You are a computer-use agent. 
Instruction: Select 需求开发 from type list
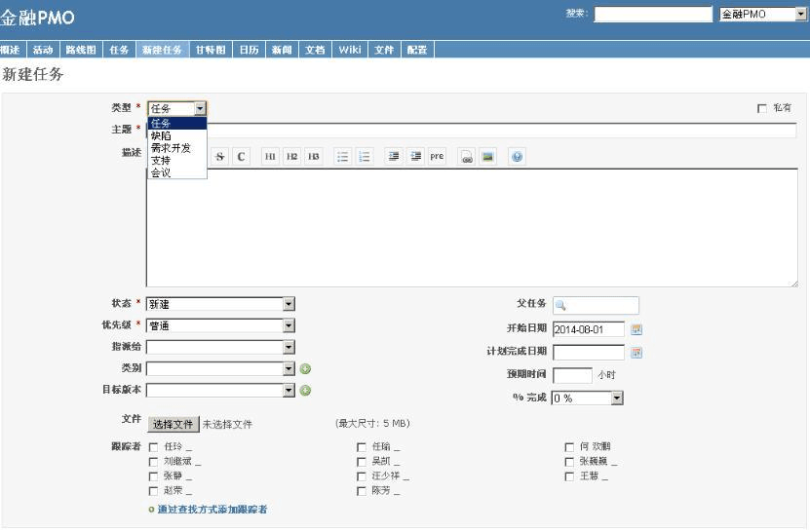177,148
